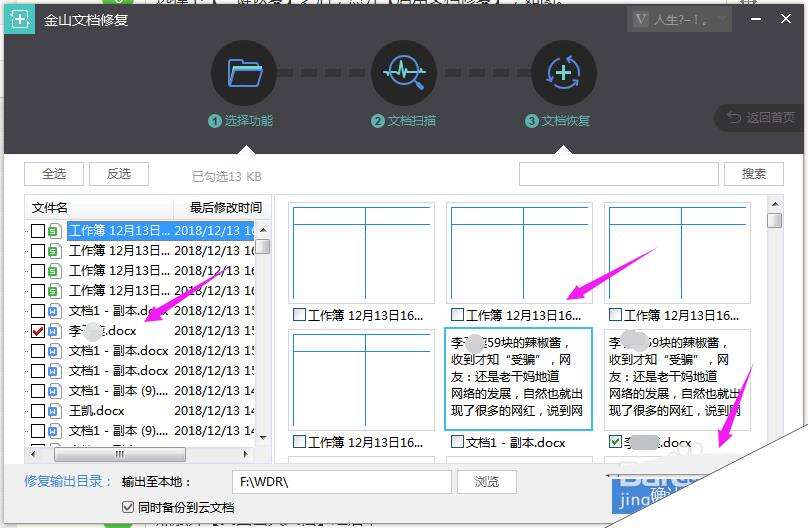Click the document icon beside 王凯.docx
Image resolution: width=808 pixels, height=528 pixels.
(55, 411)
